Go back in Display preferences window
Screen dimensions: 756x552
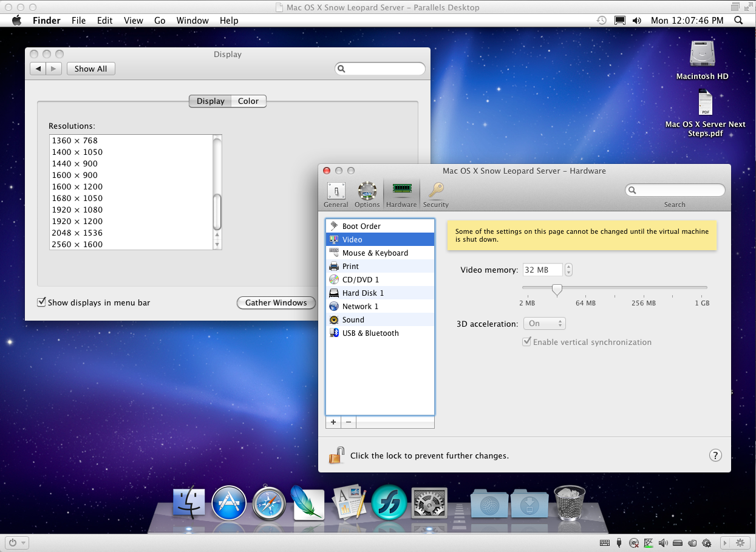38,69
